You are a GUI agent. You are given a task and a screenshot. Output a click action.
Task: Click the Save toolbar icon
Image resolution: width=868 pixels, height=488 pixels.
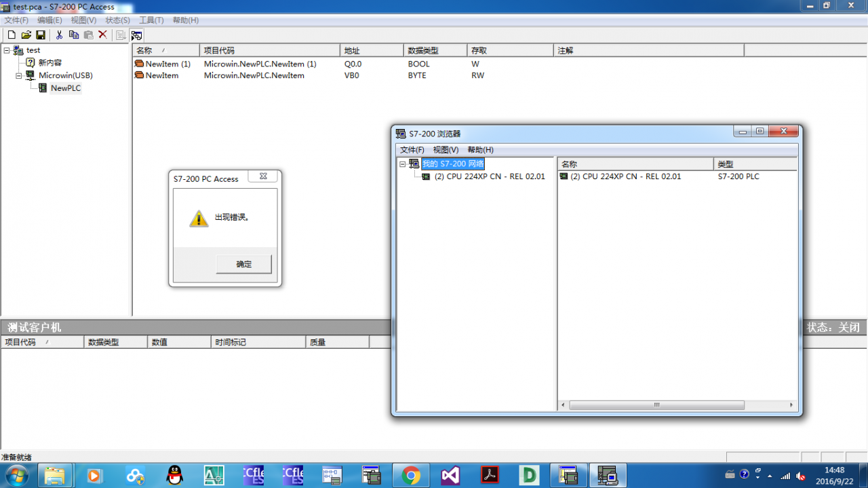tap(41, 35)
